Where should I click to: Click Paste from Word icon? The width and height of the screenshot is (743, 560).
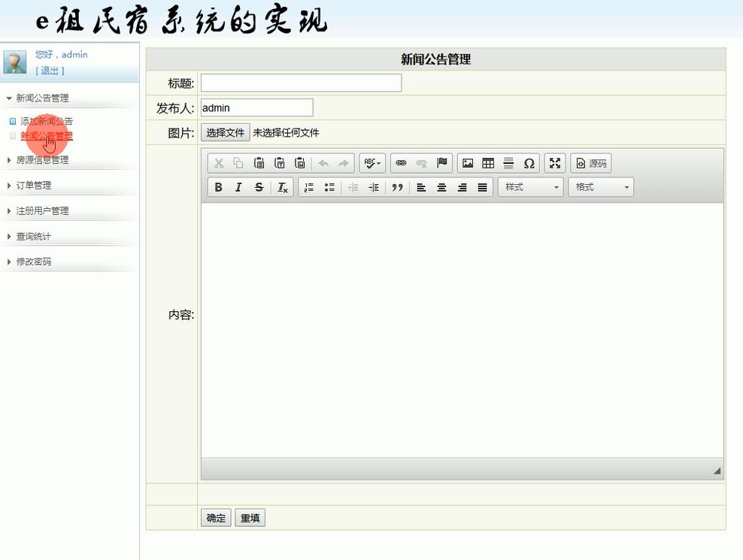pyautogui.click(x=300, y=163)
